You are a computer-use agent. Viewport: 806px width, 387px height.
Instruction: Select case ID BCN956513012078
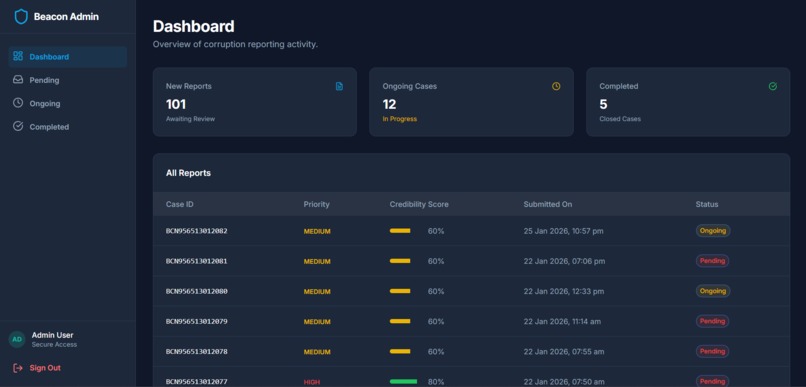[x=196, y=352]
